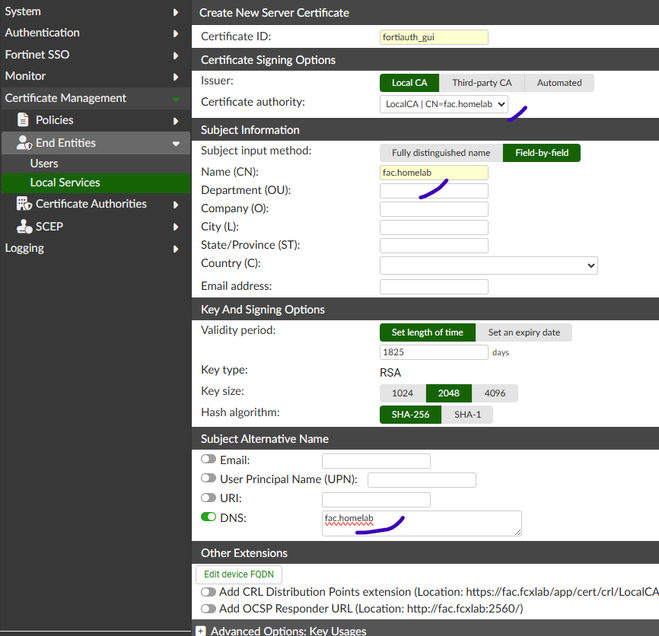The width and height of the screenshot is (659, 636).
Task: Click the Certificate ID input field
Action: [434, 37]
